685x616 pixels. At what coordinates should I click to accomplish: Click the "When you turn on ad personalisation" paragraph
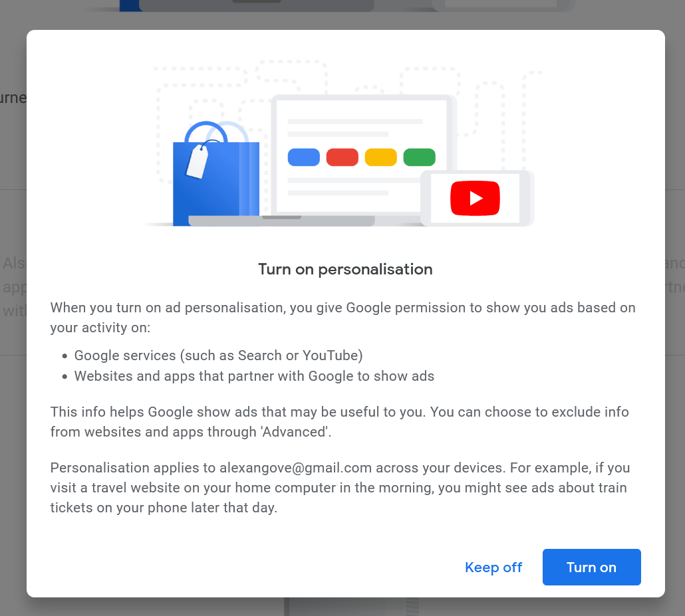tap(342, 318)
